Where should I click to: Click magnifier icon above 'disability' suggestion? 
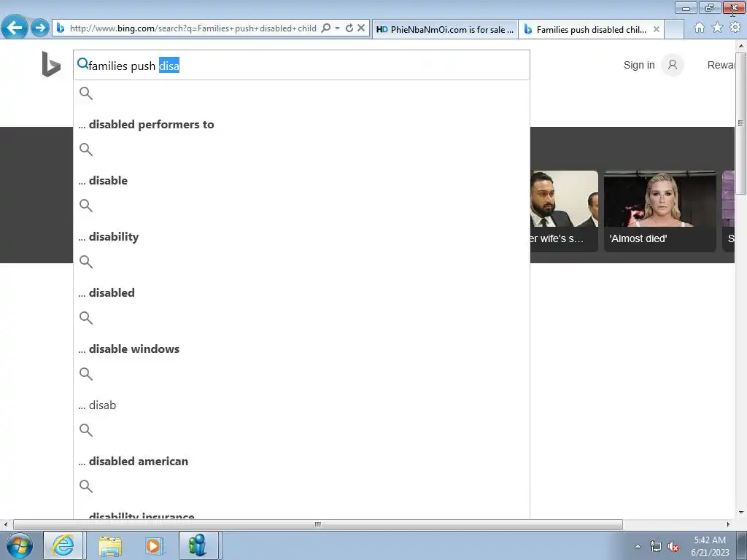pos(86,206)
